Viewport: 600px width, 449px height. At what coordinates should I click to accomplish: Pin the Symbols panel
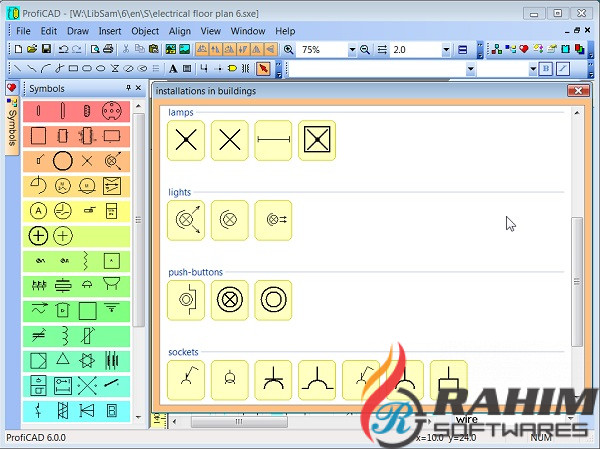point(128,88)
